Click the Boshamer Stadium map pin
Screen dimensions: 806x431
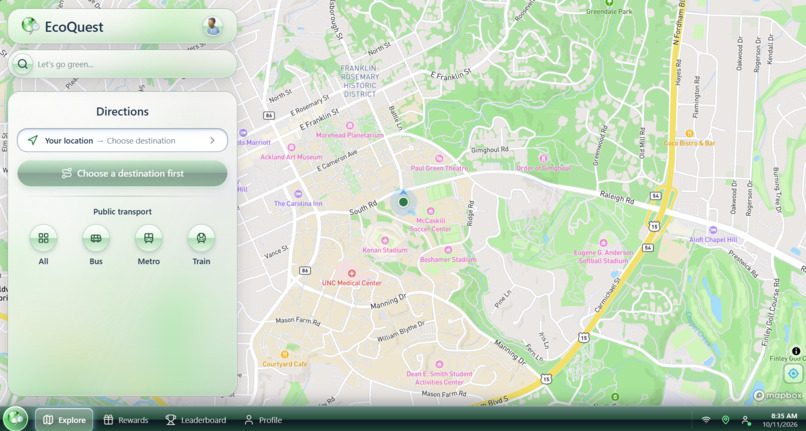[x=448, y=250]
